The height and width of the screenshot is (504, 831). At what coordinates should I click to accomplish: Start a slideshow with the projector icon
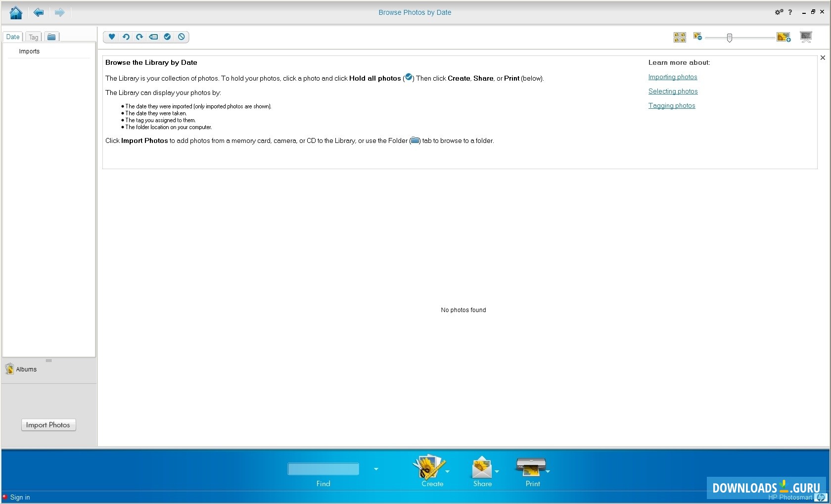pos(806,37)
